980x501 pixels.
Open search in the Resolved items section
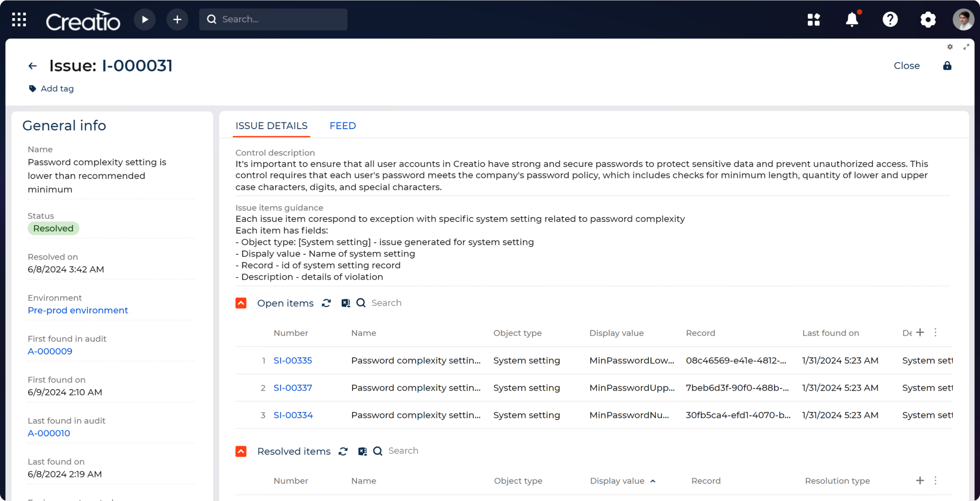[x=378, y=451]
